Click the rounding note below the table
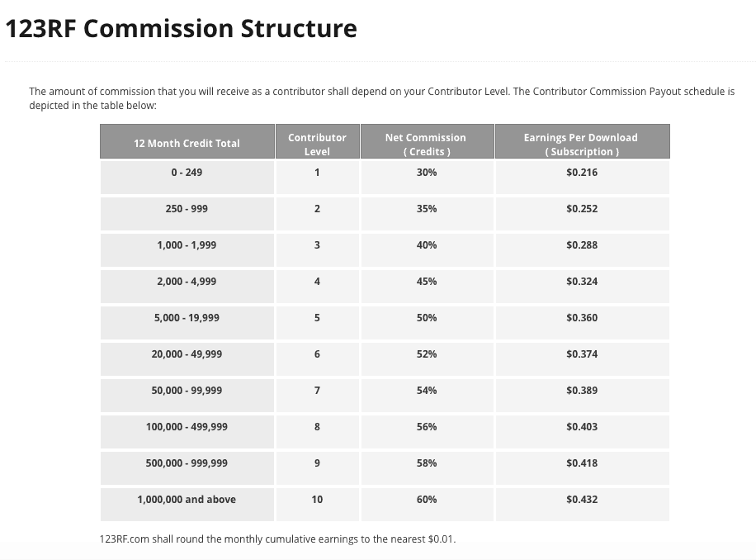 [277, 539]
